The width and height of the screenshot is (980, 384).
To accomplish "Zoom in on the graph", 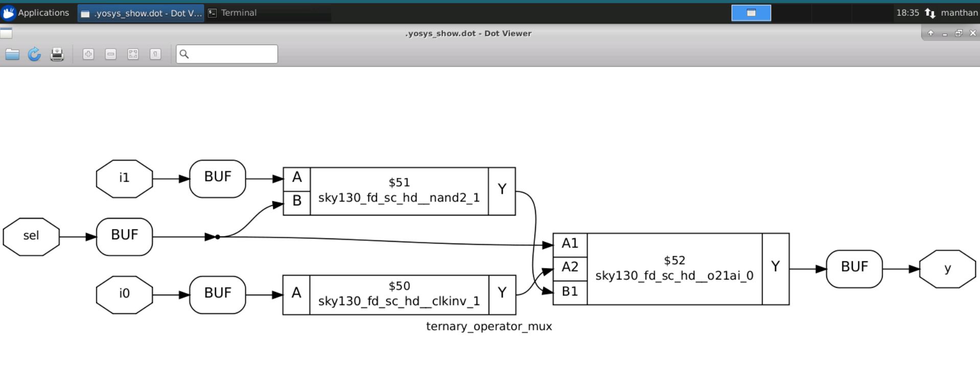I will (88, 54).
